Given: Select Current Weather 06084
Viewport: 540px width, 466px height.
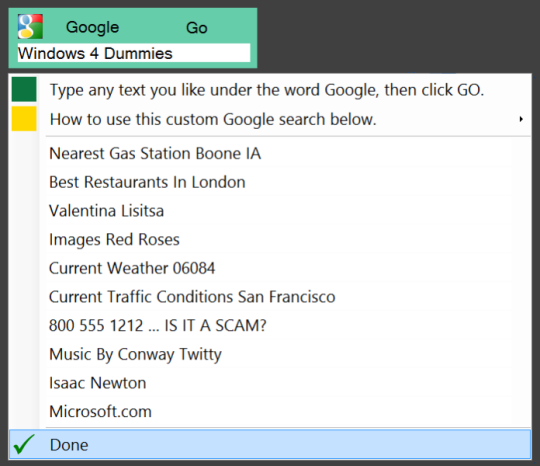Looking at the screenshot, I should 270,268.
